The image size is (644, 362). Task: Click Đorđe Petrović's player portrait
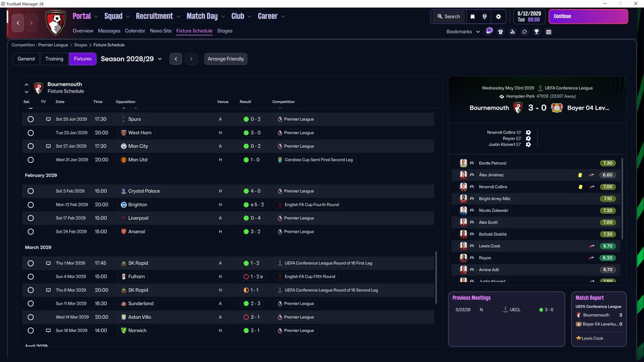[x=463, y=163]
